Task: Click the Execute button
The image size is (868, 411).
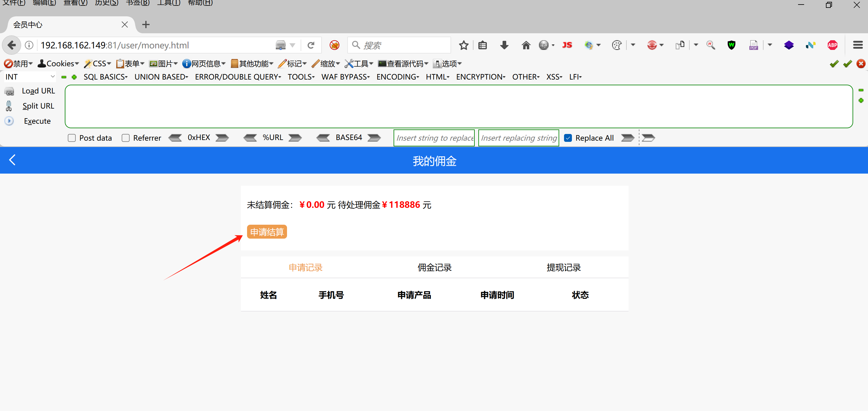Action: [x=37, y=121]
